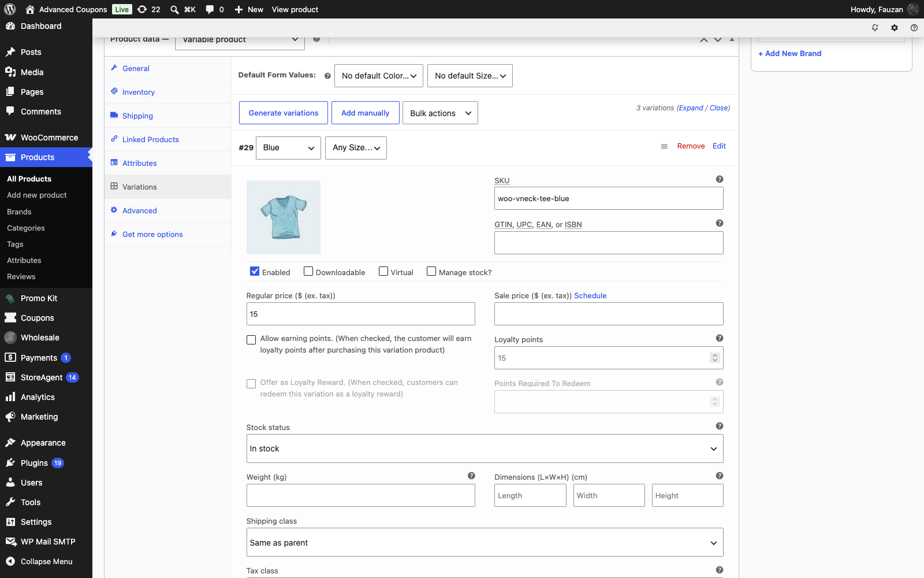Click the help icon for GTIN, UPC, EAN
This screenshot has height=578, width=924.
tap(720, 223)
